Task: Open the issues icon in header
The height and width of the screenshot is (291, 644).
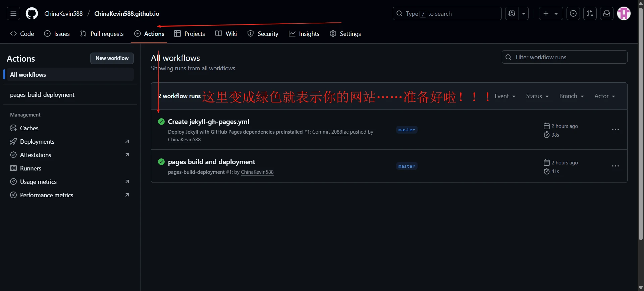Action: (x=573, y=13)
